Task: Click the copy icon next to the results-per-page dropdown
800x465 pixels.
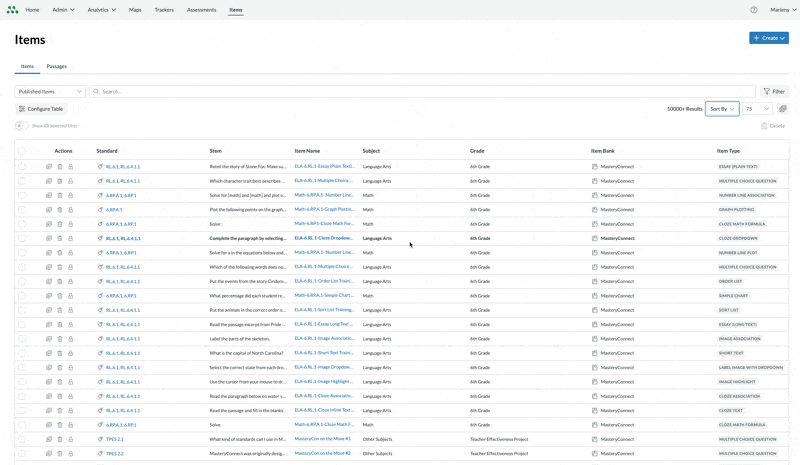Action: click(x=783, y=109)
